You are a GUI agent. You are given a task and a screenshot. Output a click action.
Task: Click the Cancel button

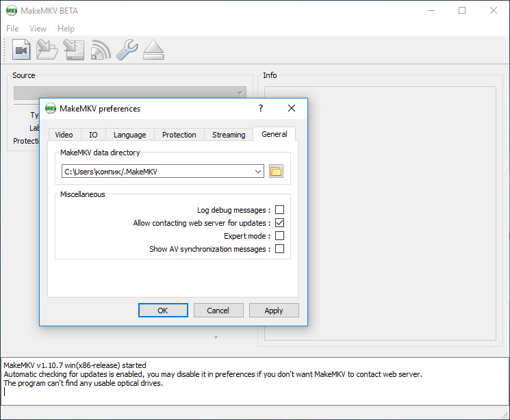tap(218, 310)
